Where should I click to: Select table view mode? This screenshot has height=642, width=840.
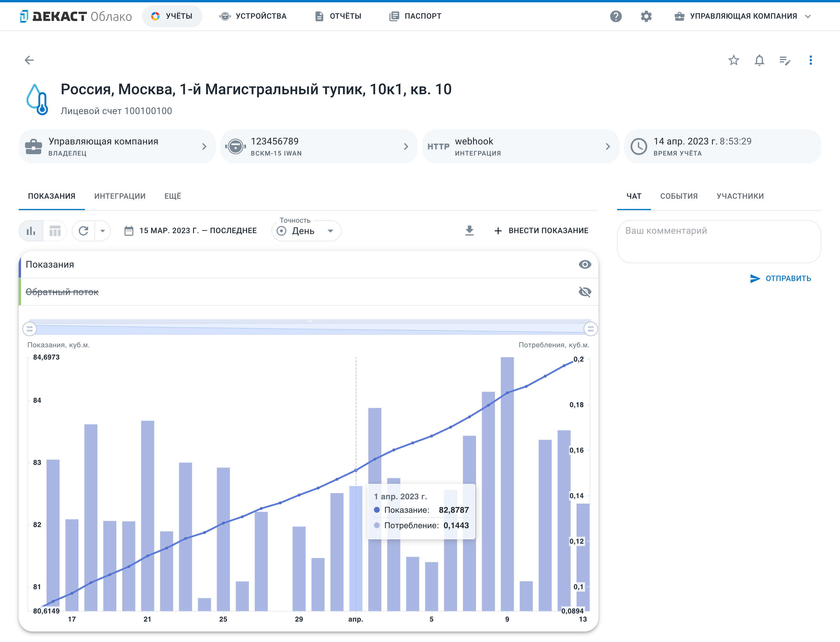click(x=55, y=231)
